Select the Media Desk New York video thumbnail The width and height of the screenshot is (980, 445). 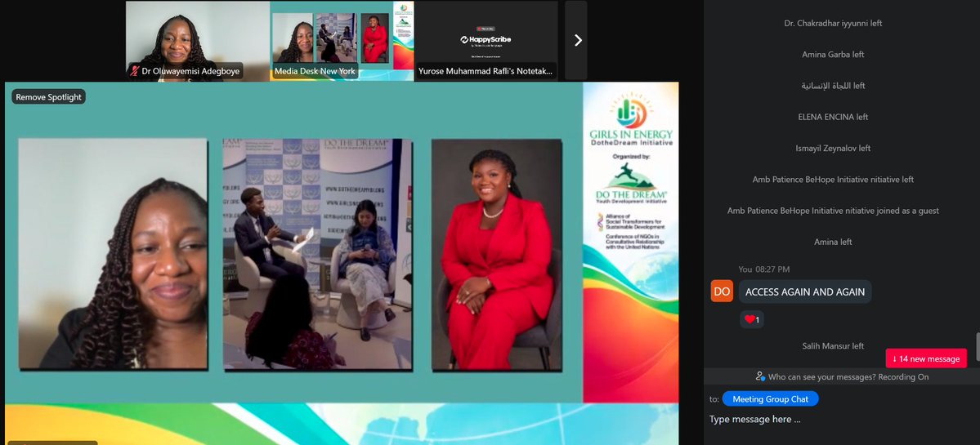342,41
